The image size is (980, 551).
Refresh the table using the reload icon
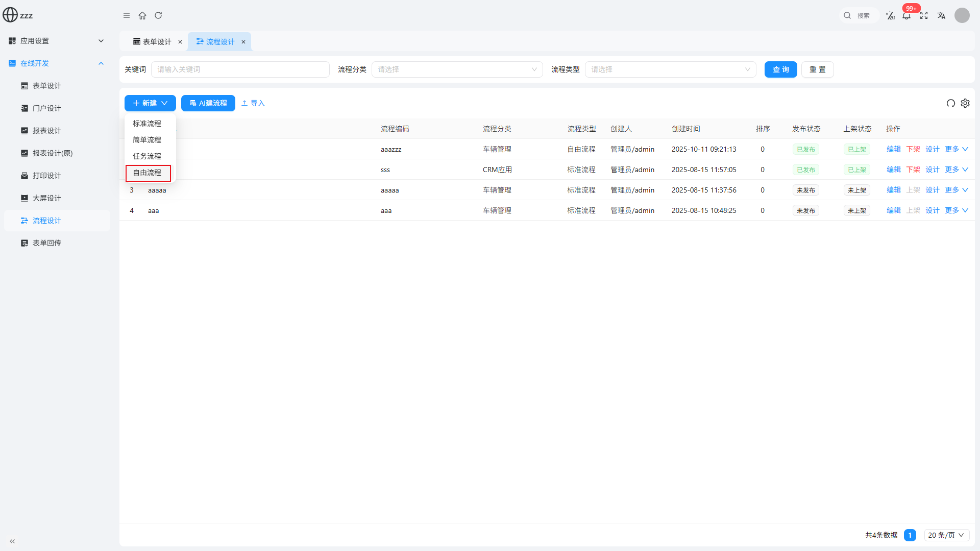(x=950, y=103)
